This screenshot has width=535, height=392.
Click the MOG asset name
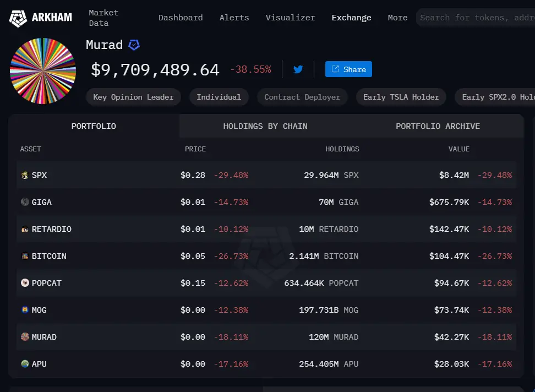39,310
